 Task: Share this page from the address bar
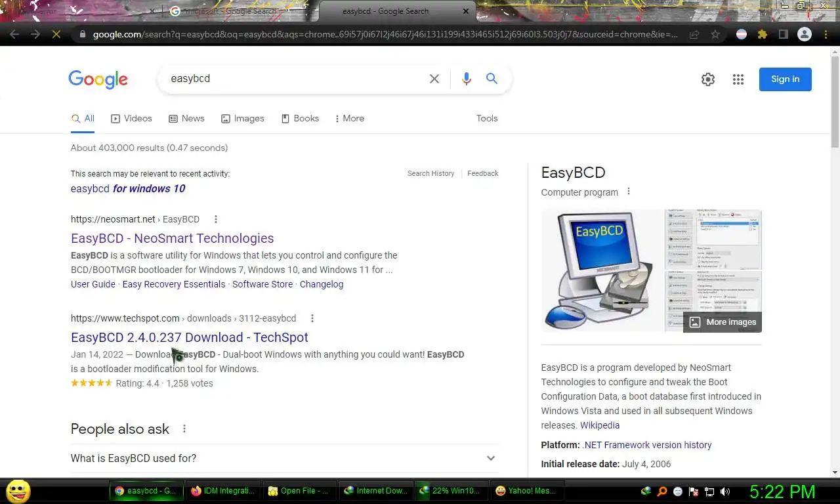694,34
